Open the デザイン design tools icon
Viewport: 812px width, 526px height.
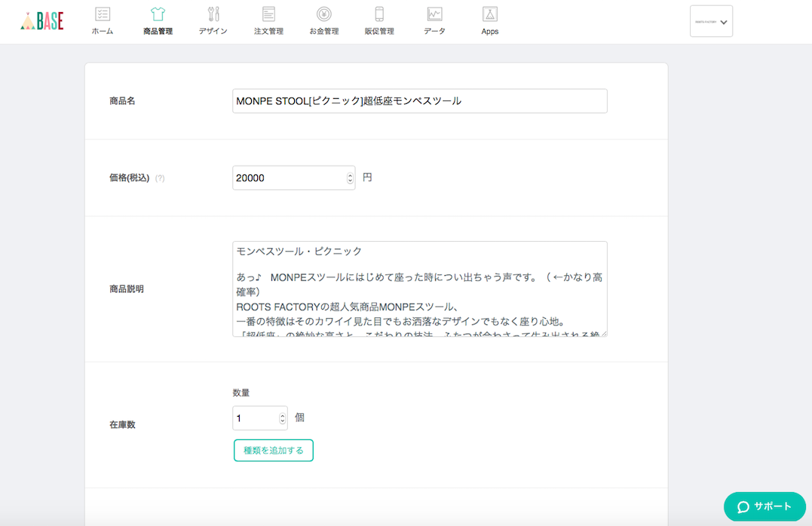213,14
